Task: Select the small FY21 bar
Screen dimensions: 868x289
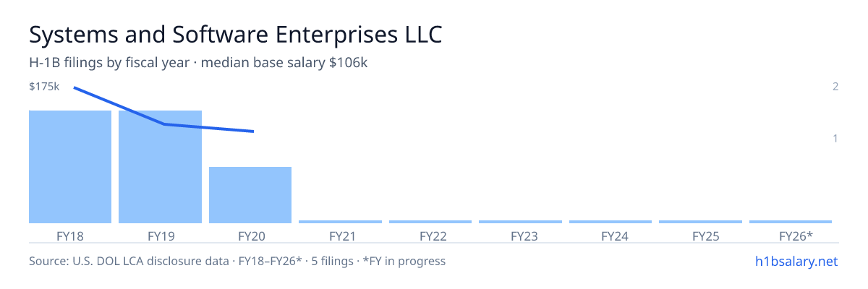Action: coord(340,222)
